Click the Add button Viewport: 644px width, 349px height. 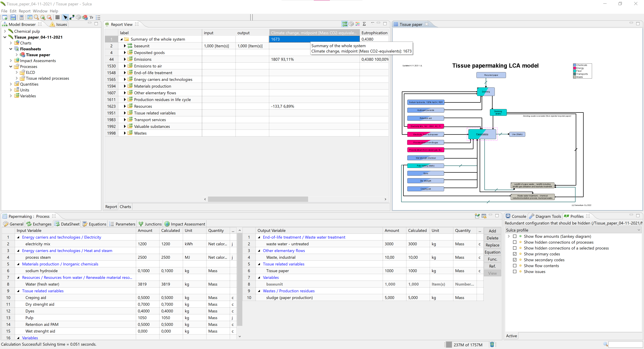492,231
